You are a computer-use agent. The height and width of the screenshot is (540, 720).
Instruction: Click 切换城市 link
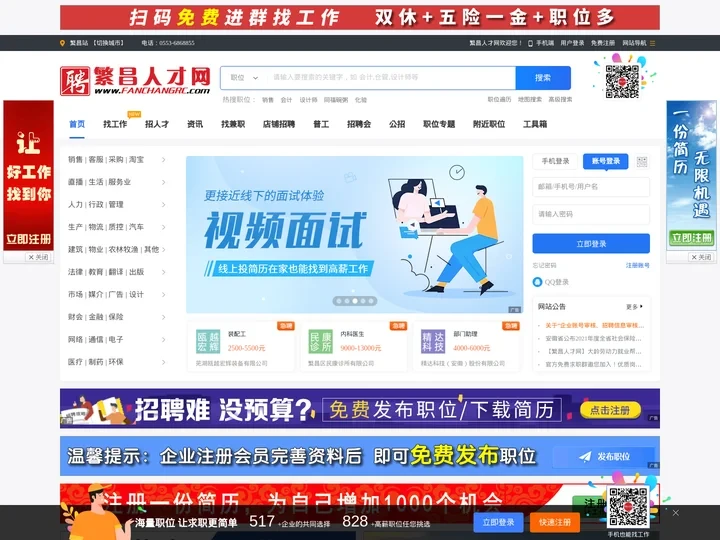(109, 43)
